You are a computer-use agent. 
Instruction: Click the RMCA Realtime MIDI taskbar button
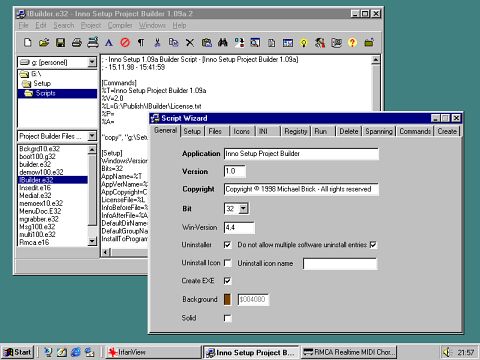pos(349,352)
